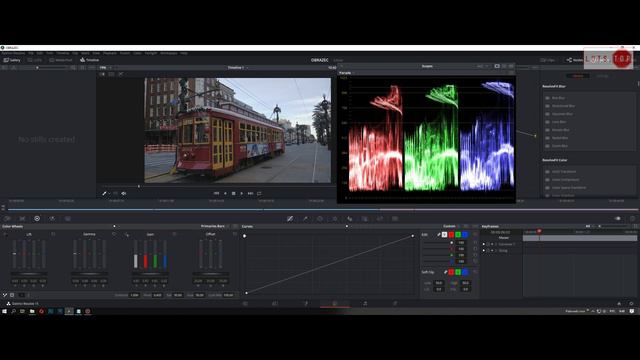The height and width of the screenshot is (360, 640).
Task: Switch to OpenFX Settings tab
Action: point(602,76)
